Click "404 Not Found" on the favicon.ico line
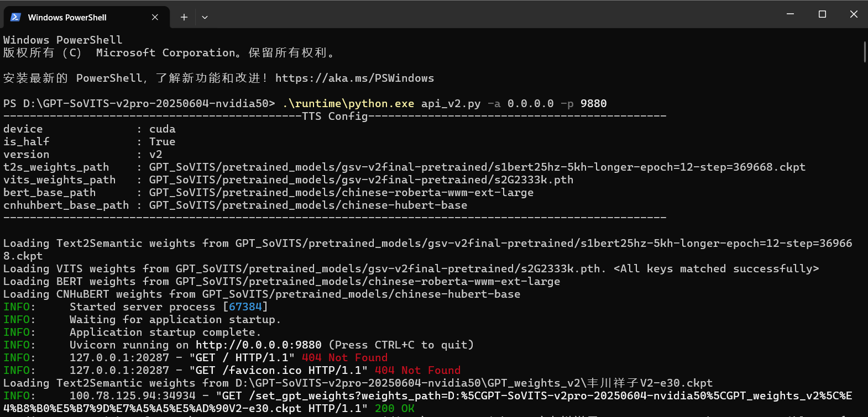 tap(418, 370)
